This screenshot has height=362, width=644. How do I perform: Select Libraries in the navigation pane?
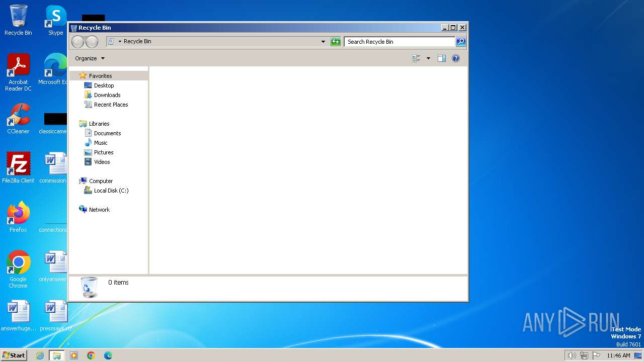(x=99, y=124)
